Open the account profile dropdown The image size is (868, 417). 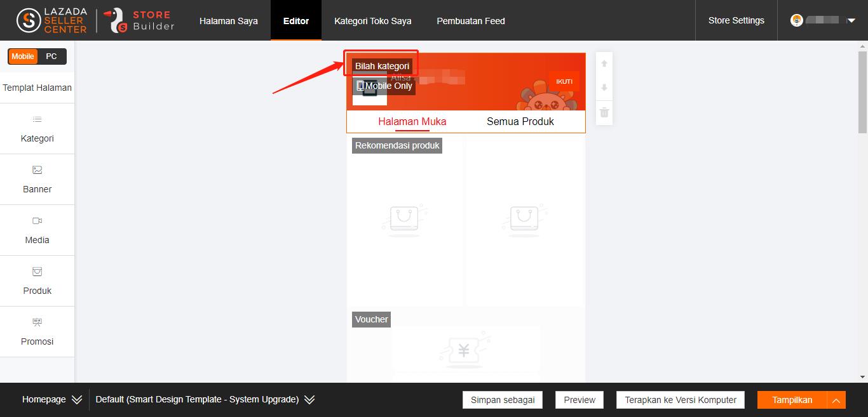coord(851,20)
